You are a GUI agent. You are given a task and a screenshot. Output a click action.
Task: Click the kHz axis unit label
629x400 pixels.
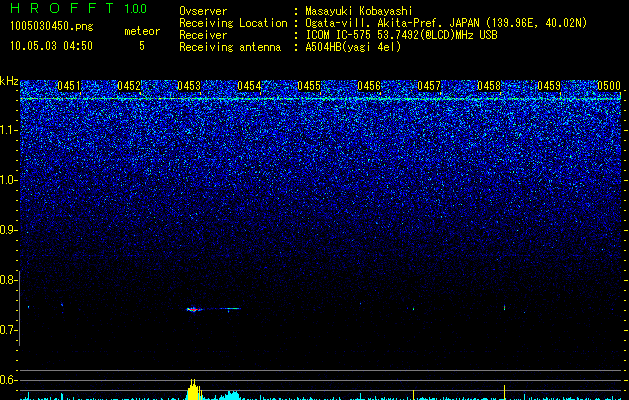point(9,81)
